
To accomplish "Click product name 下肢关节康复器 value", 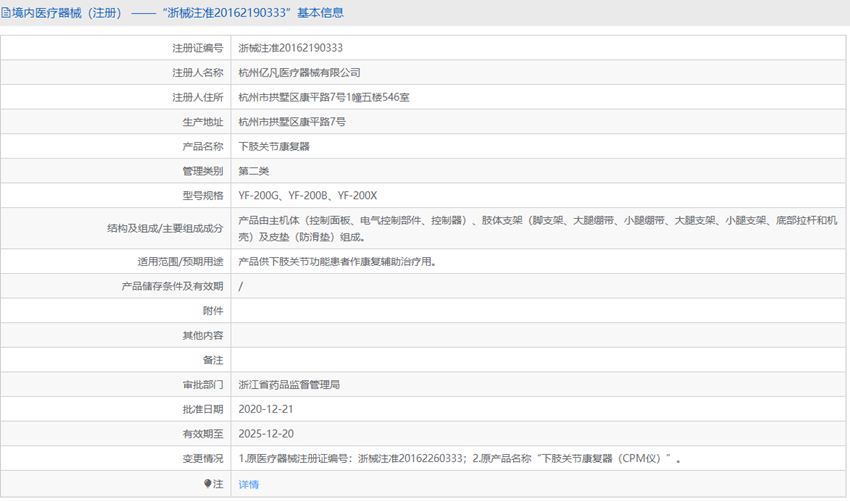I will pos(274,146).
